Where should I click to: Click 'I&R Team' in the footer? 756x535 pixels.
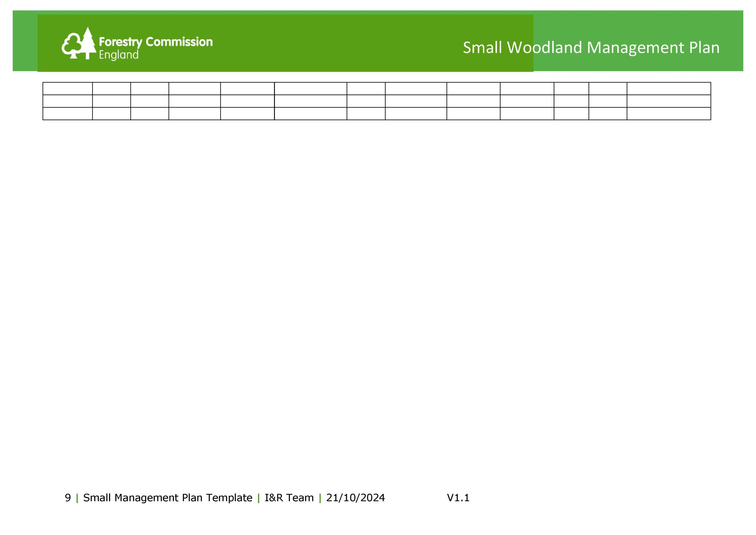289,498
